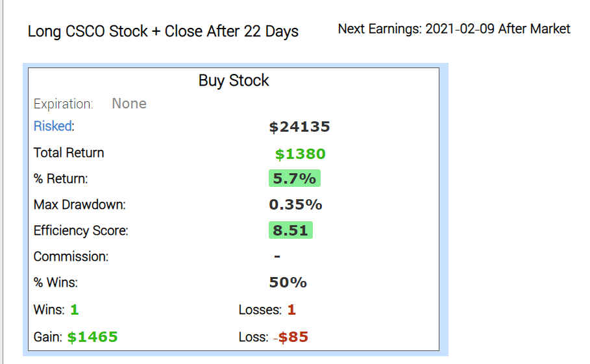Click the Total Return label
This screenshot has width=590, height=364.
click(69, 153)
